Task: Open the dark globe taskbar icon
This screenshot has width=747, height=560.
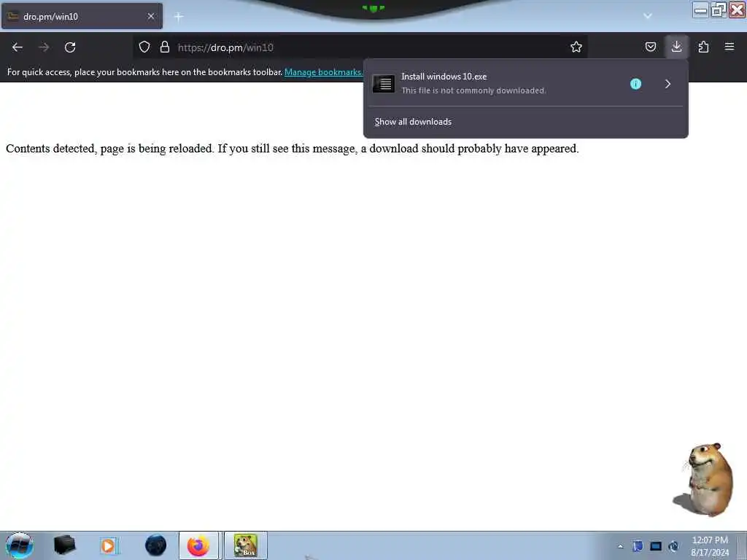Action: (156, 545)
